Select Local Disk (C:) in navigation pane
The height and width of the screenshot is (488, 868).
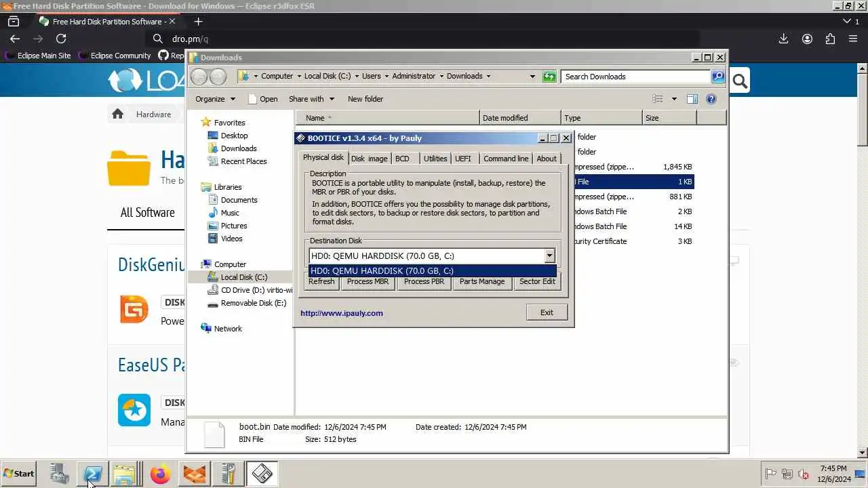[x=243, y=277]
